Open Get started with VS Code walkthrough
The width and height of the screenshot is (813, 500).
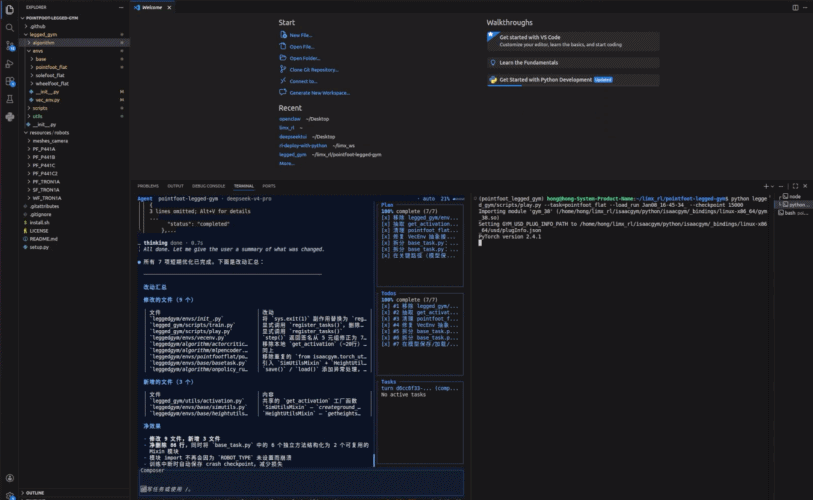573,41
